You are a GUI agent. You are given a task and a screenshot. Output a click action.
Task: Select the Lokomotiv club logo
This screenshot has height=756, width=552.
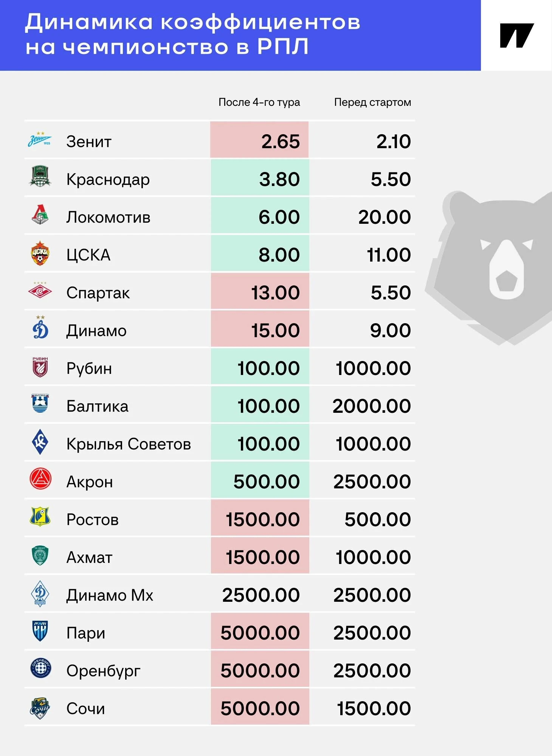click(x=40, y=215)
